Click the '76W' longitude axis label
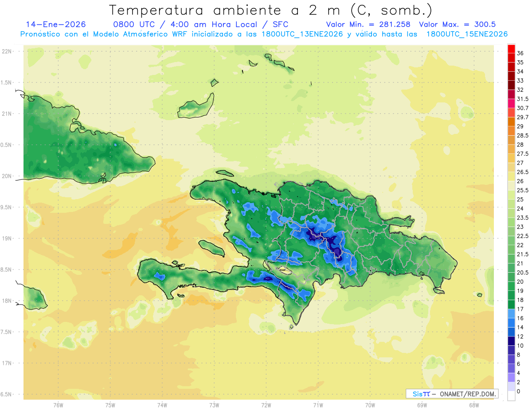Screen dimensions: 532x411 tap(59, 405)
